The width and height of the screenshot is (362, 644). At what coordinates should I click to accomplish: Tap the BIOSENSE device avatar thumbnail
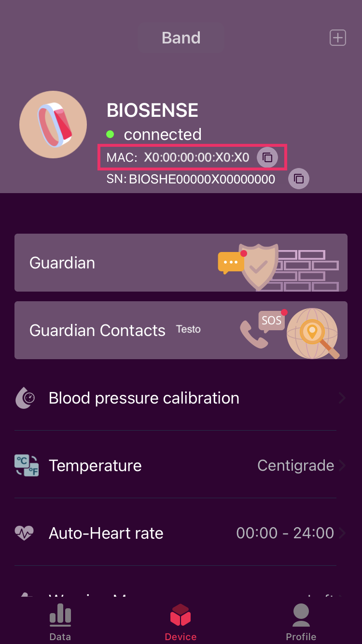(x=53, y=124)
